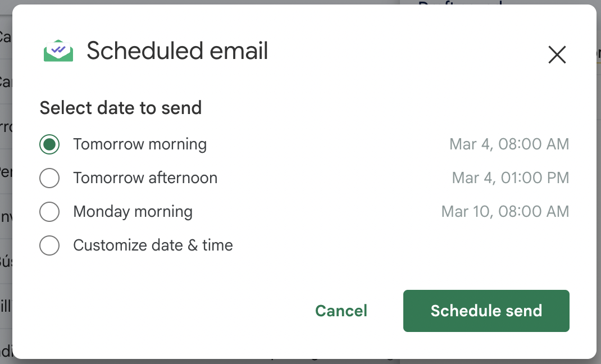601x364 pixels.
Task: Click the Mar 10, 08:00 AM timestamp
Action: tap(505, 212)
